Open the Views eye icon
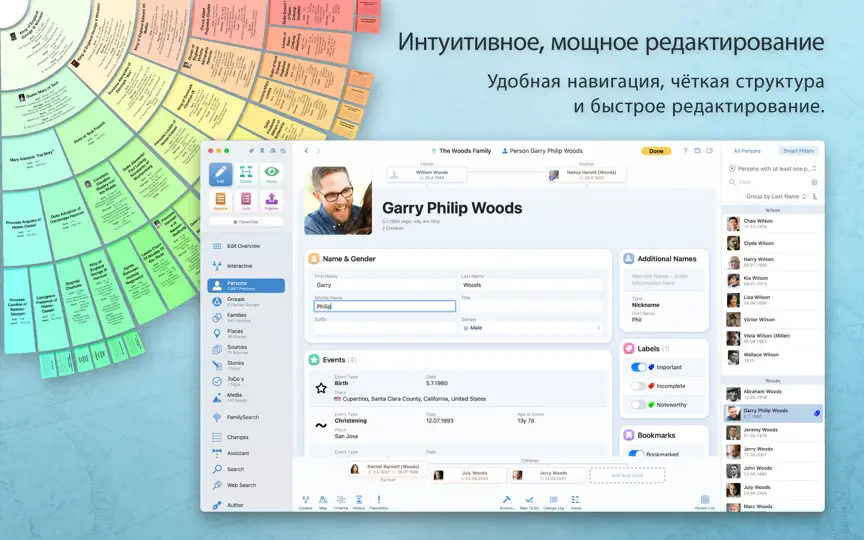Image resolution: width=864 pixels, height=540 pixels. [271, 174]
